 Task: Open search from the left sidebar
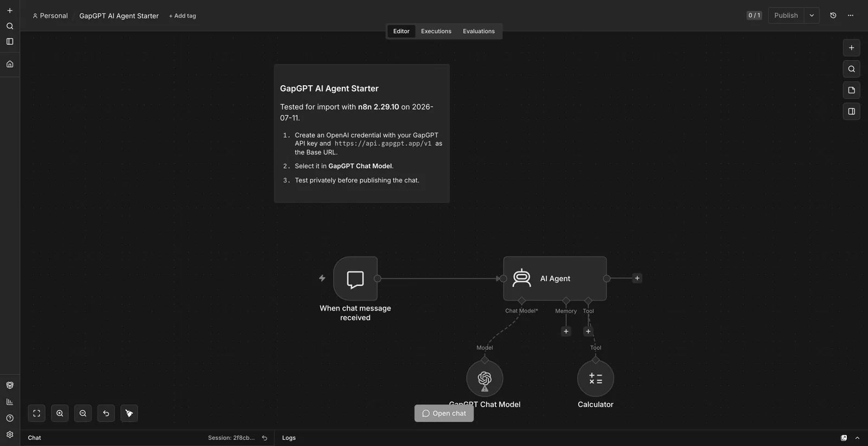pyautogui.click(x=10, y=26)
